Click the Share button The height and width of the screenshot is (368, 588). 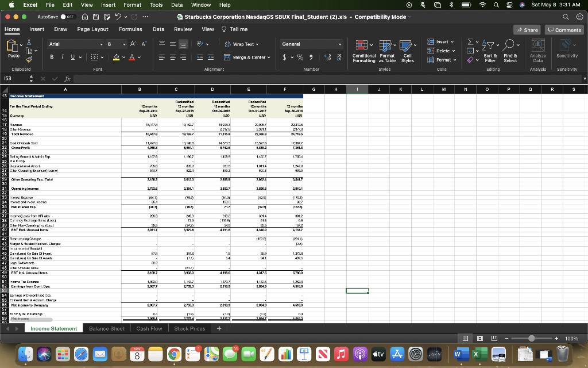pos(527,30)
